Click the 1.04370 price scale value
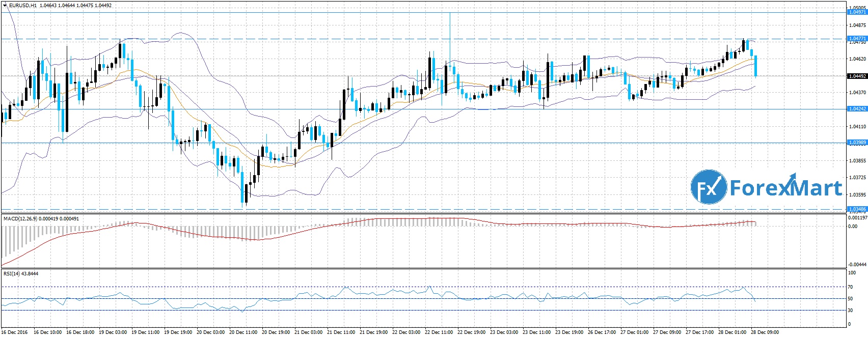868x338 pixels. (858, 93)
